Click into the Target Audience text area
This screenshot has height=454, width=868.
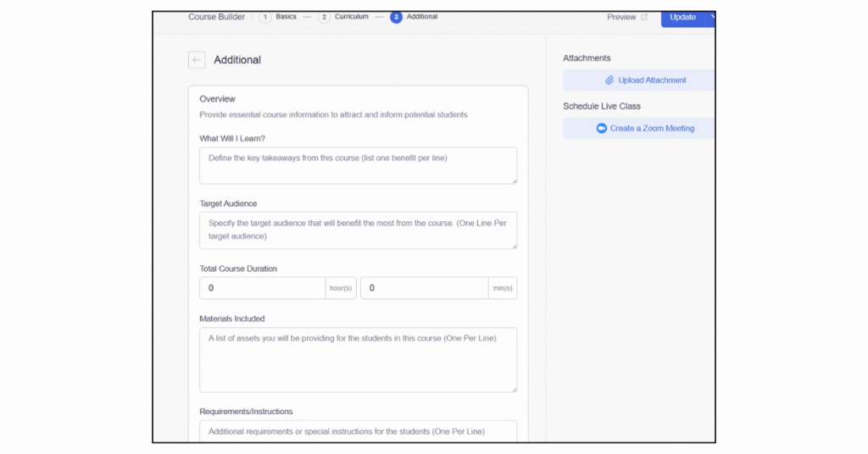(358, 230)
